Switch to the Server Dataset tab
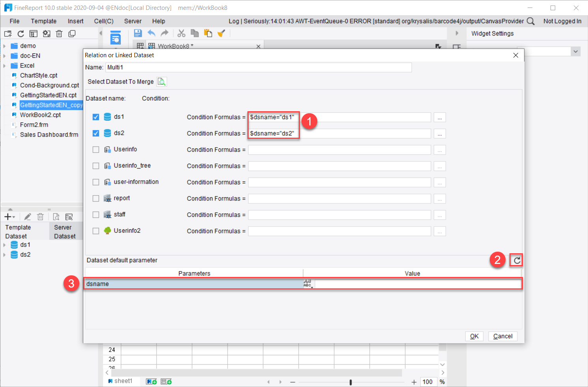The width and height of the screenshot is (588, 387). coord(64,231)
